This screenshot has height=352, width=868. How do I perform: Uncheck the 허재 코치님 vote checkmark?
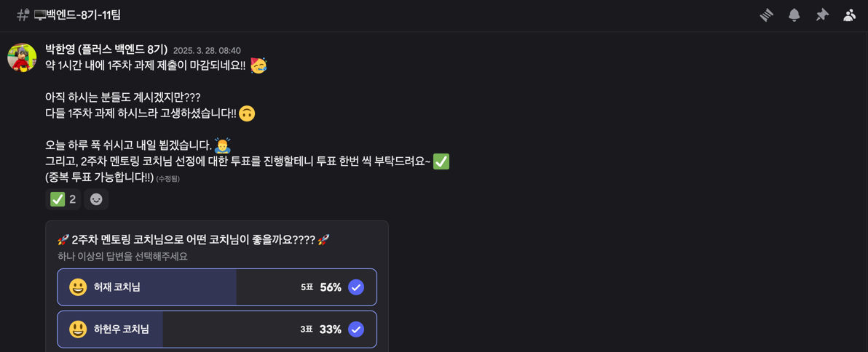(356, 287)
